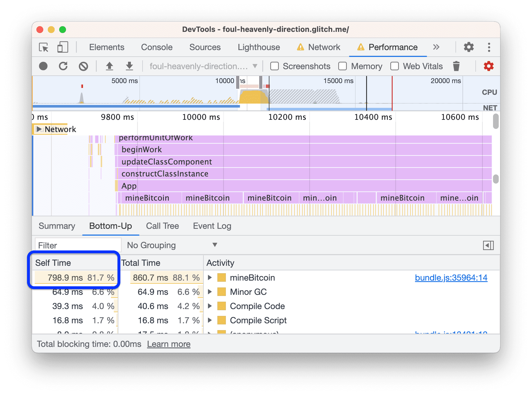532x395 pixels.
Task: Select the Performance tab
Action: [387, 47]
